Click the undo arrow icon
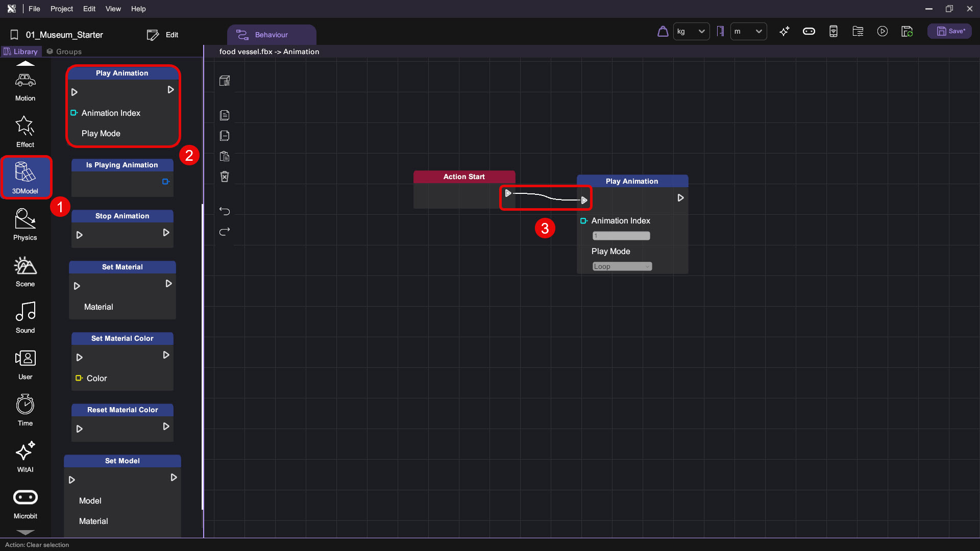Image resolution: width=980 pixels, height=551 pixels. coord(225,211)
